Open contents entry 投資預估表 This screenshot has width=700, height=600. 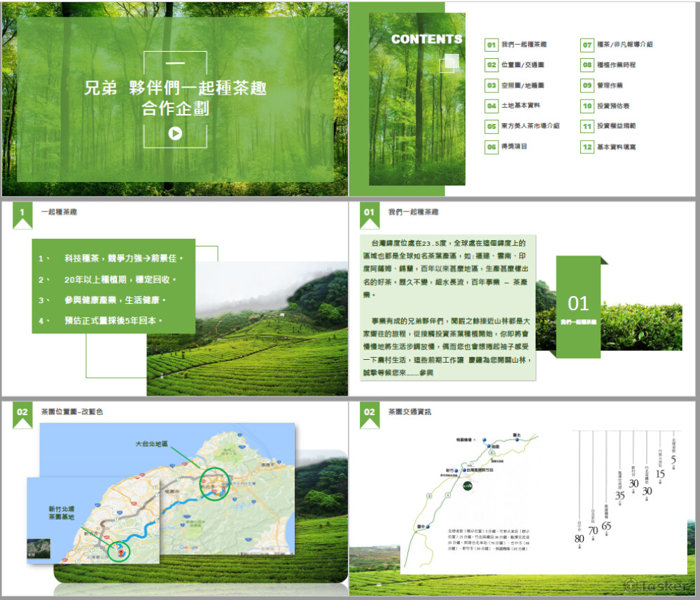pos(613,106)
